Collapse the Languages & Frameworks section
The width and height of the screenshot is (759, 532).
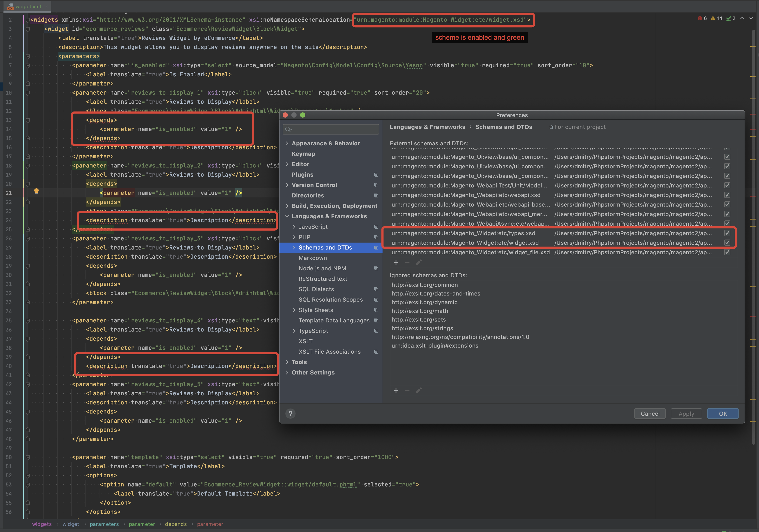tap(287, 216)
